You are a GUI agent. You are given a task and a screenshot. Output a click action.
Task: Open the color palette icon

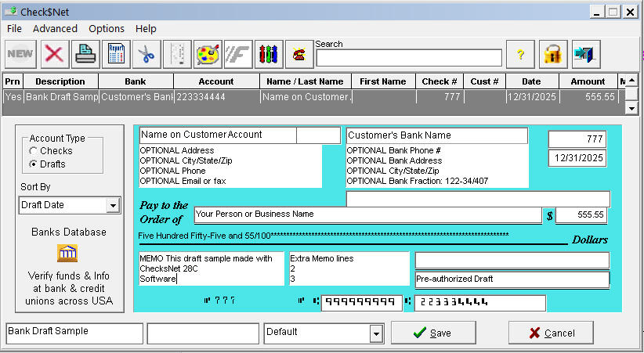point(208,54)
